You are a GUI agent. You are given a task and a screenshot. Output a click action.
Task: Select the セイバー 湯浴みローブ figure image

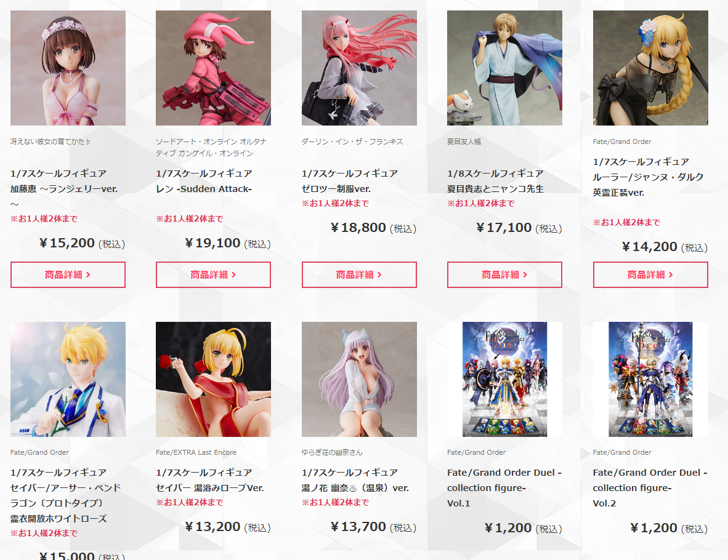[213, 379]
